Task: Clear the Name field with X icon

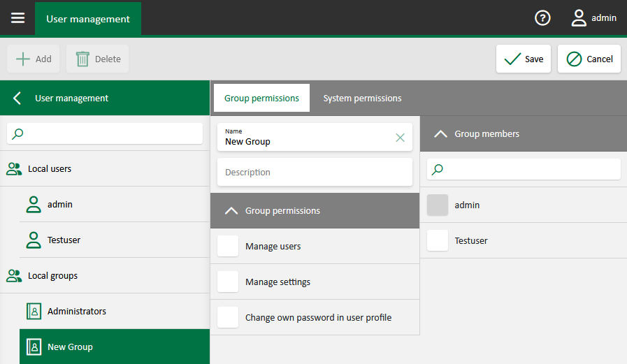Action: point(400,138)
